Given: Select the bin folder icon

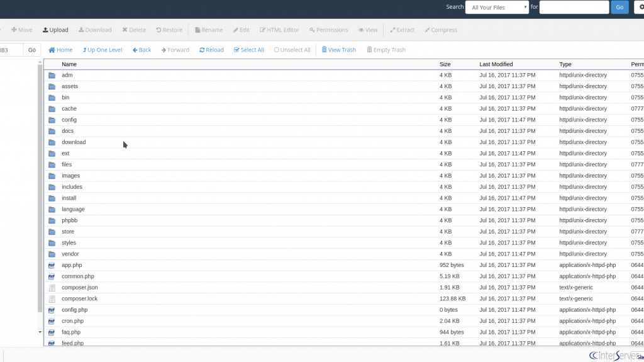Looking at the screenshot, I should tap(52, 98).
